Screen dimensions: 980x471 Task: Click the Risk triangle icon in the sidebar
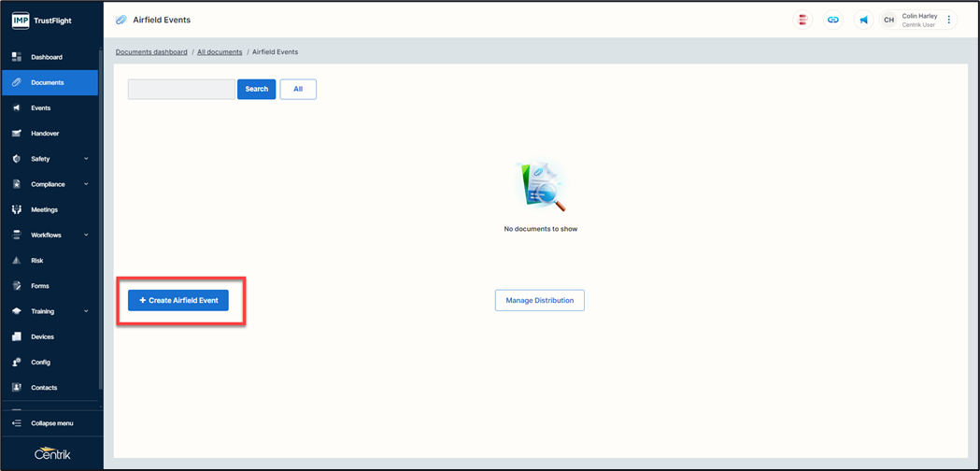[17, 260]
